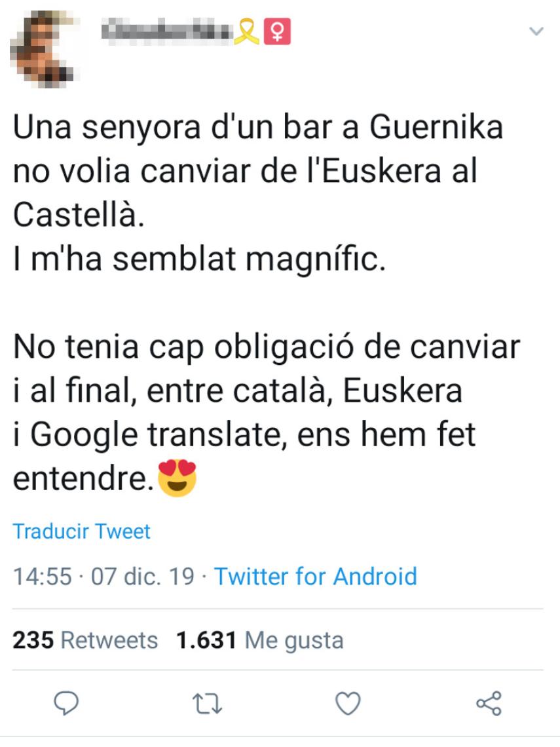
Task: Open the Twitter for Android source link
Action: click(x=316, y=577)
